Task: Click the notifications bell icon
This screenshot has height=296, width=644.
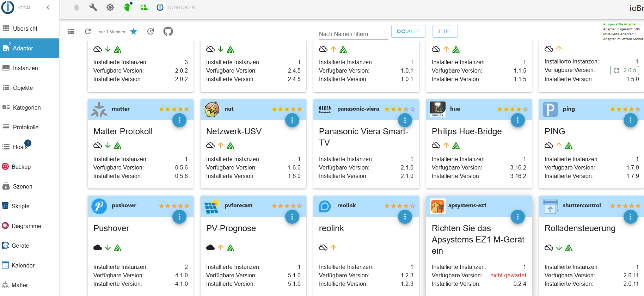Action: tap(76, 7)
